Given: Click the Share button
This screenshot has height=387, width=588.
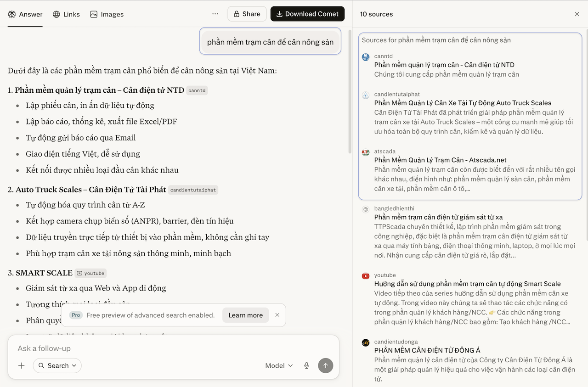Looking at the screenshot, I should (247, 14).
